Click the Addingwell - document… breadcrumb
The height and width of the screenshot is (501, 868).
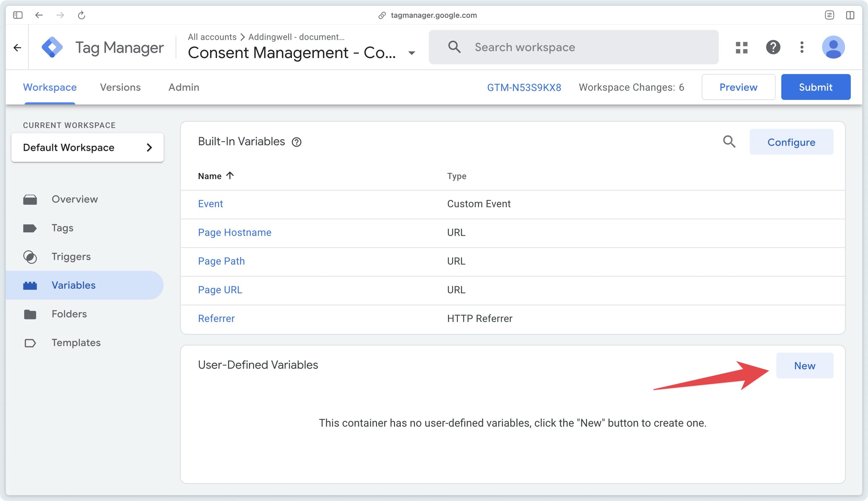[296, 37]
